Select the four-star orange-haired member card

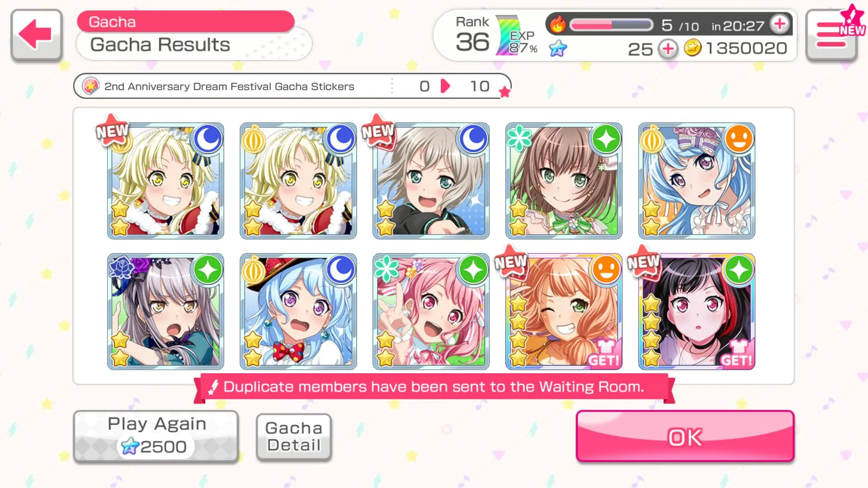pos(564,312)
